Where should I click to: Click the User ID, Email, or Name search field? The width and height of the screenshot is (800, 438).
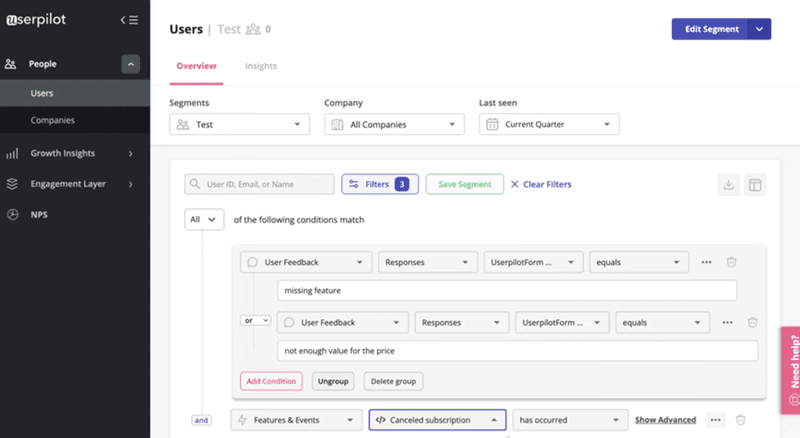click(260, 185)
